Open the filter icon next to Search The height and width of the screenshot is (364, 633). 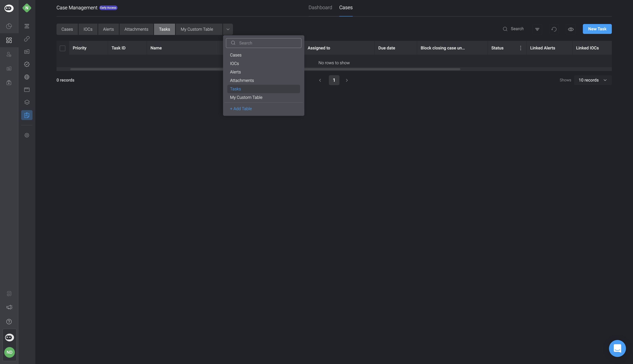537,29
